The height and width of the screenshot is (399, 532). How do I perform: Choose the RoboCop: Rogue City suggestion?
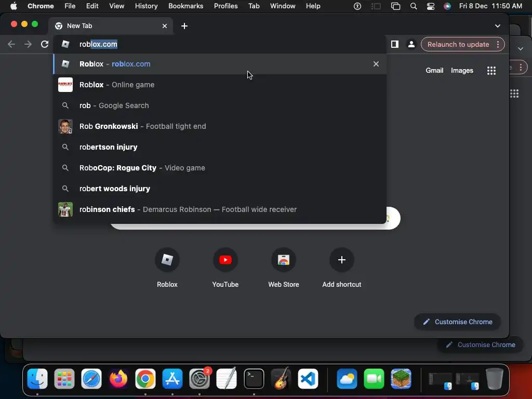click(220, 168)
